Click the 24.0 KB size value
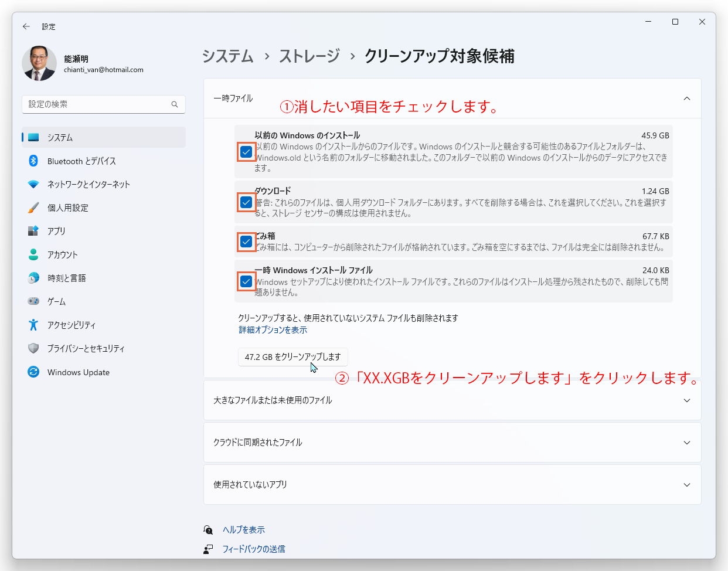Screen dimensions: 728x571 point(656,270)
